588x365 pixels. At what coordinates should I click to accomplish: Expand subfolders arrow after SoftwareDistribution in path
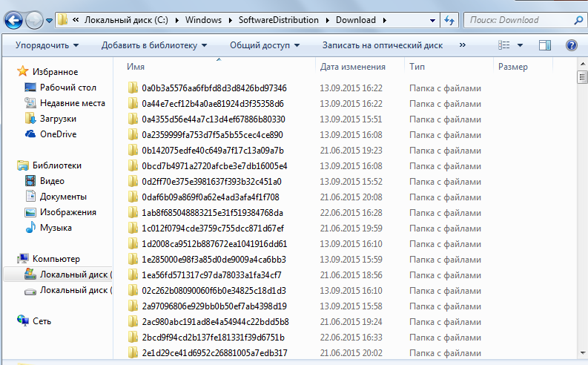tap(328, 21)
